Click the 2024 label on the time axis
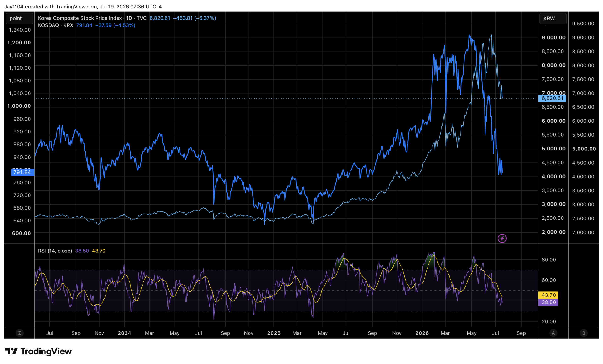 tap(124, 333)
